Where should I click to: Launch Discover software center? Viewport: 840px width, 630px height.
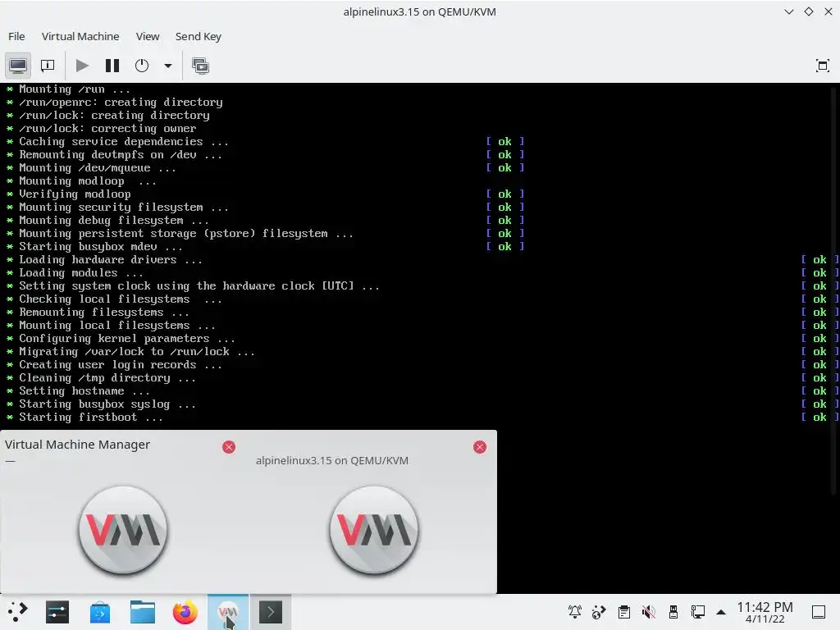(x=99, y=612)
